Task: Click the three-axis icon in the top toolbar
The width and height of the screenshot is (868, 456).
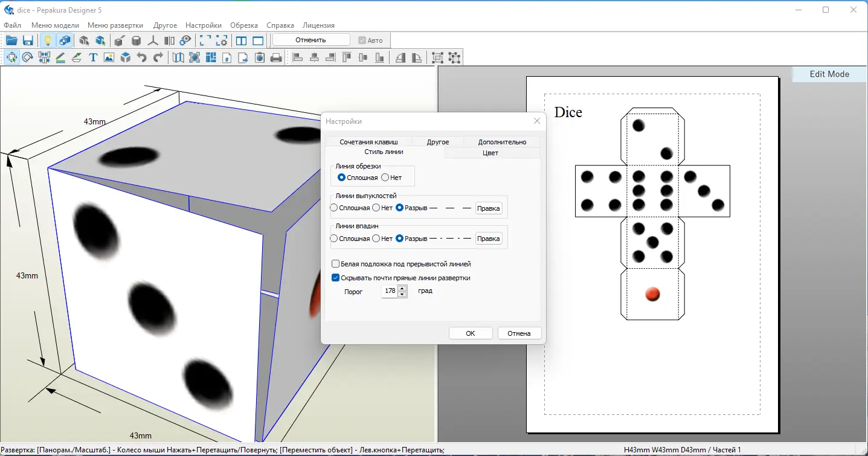Action: tap(153, 40)
